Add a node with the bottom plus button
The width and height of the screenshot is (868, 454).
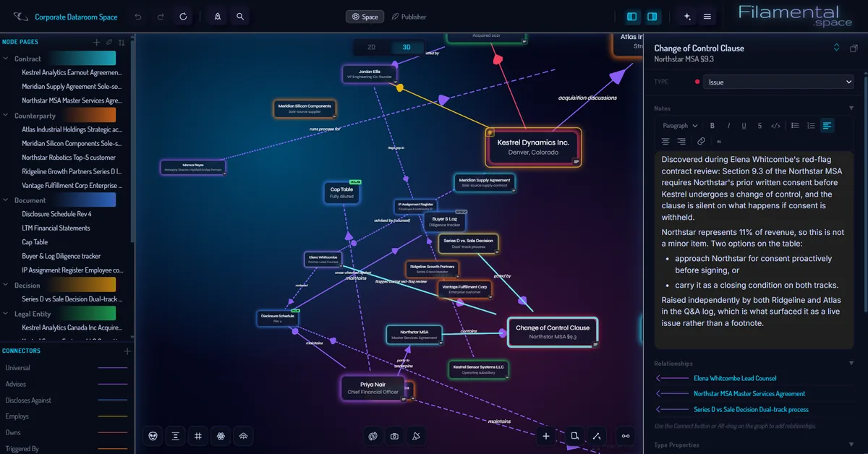click(546, 435)
